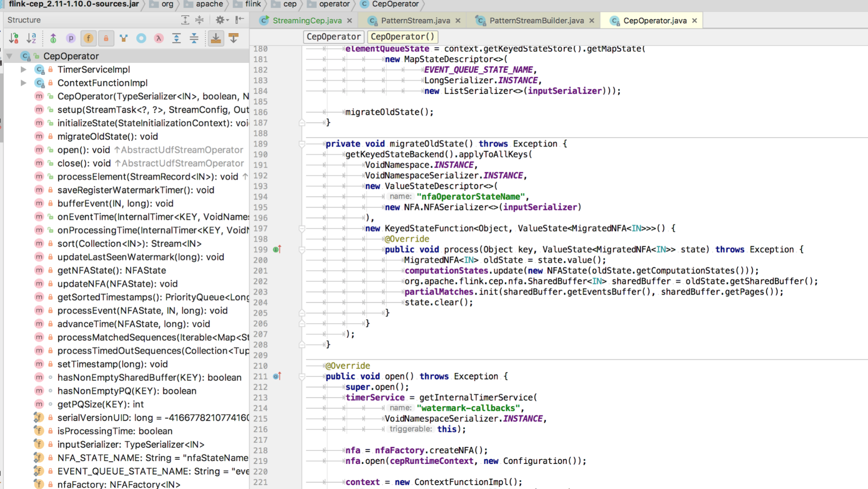The height and width of the screenshot is (489, 868).
Task: Switch to StreamingCep.java tab
Action: coord(307,20)
